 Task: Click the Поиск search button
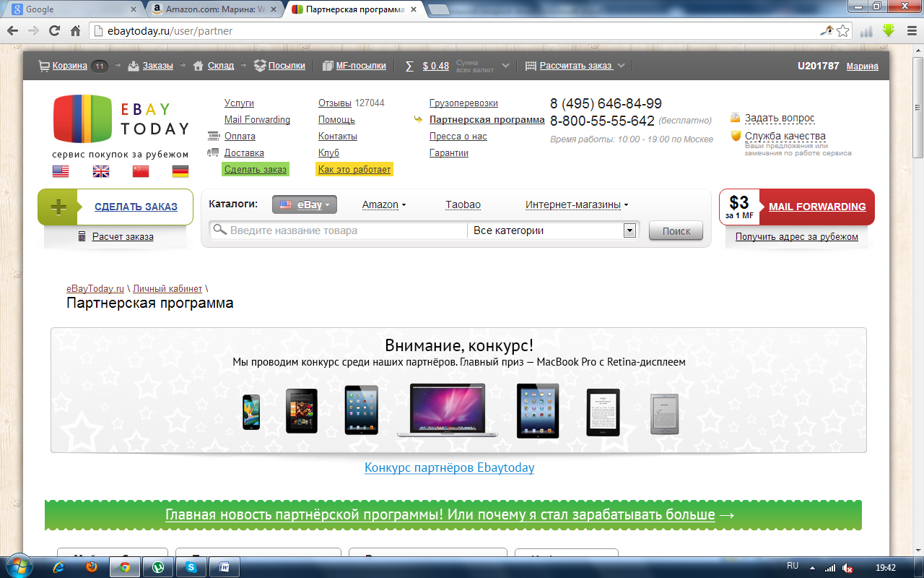coord(676,231)
